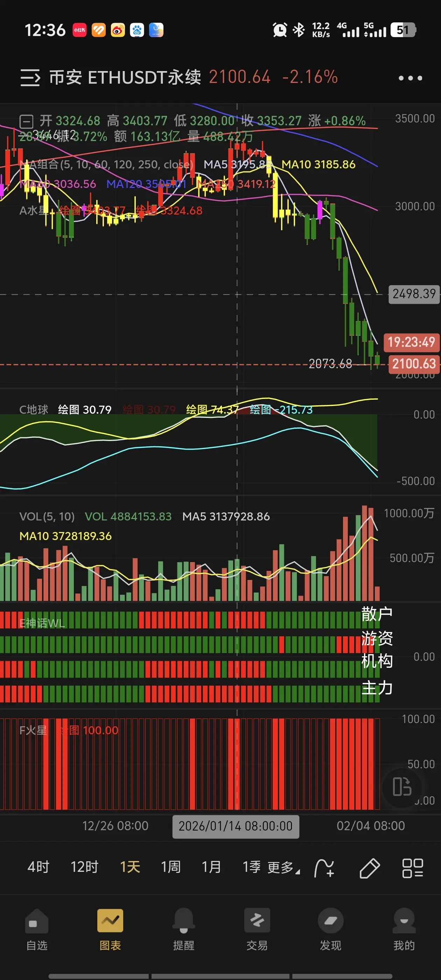Select the 1天 timeframe
This screenshot has height=980, width=441.
(x=130, y=867)
